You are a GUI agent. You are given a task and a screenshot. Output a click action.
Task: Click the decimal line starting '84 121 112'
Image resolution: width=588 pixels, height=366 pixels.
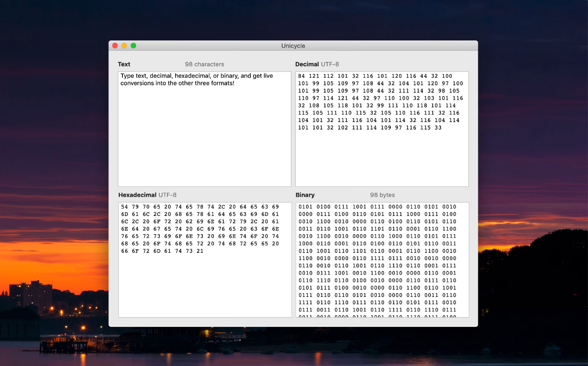[x=375, y=76]
